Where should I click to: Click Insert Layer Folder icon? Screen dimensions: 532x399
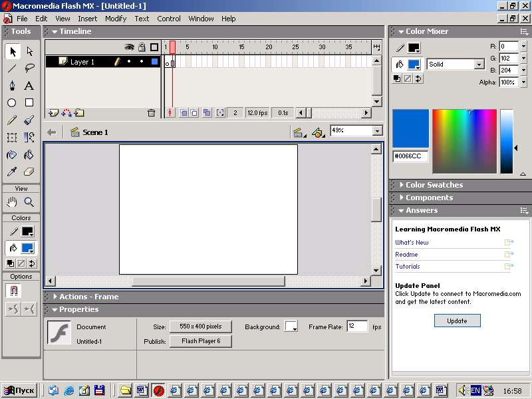[79, 112]
